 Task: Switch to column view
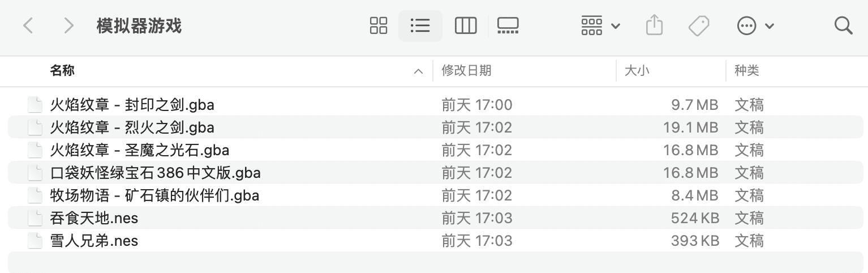465,25
